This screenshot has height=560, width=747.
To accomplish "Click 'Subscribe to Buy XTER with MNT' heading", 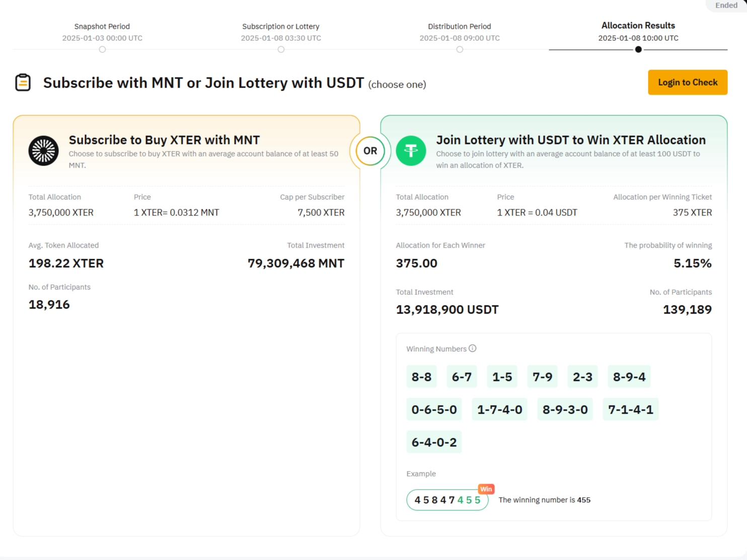I will click(x=164, y=140).
